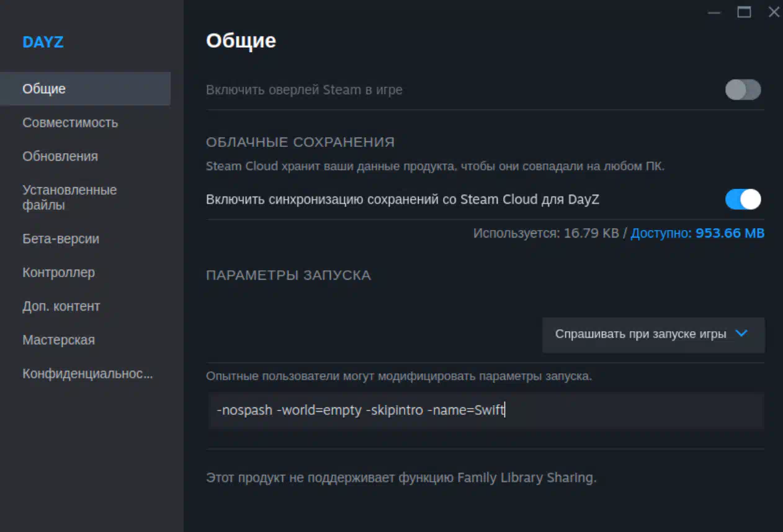Click the launch options text field
The height and width of the screenshot is (532, 783).
point(486,410)
